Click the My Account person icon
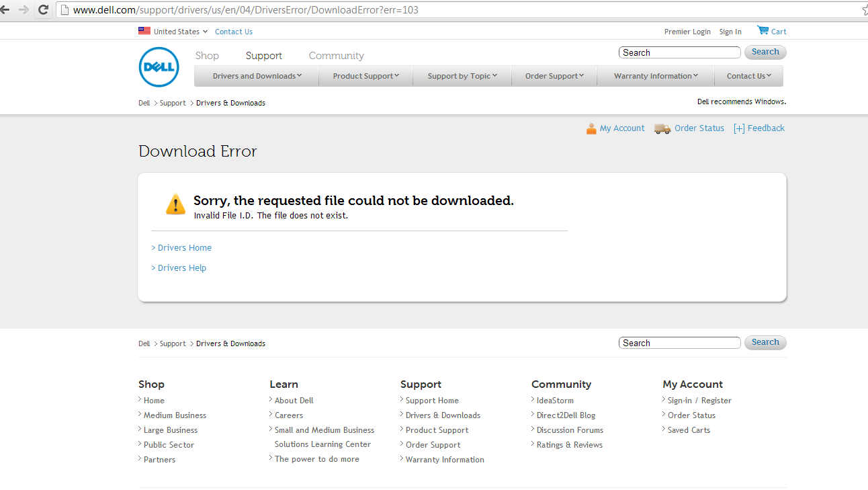 pyautogui.click(x=591, y=128)
